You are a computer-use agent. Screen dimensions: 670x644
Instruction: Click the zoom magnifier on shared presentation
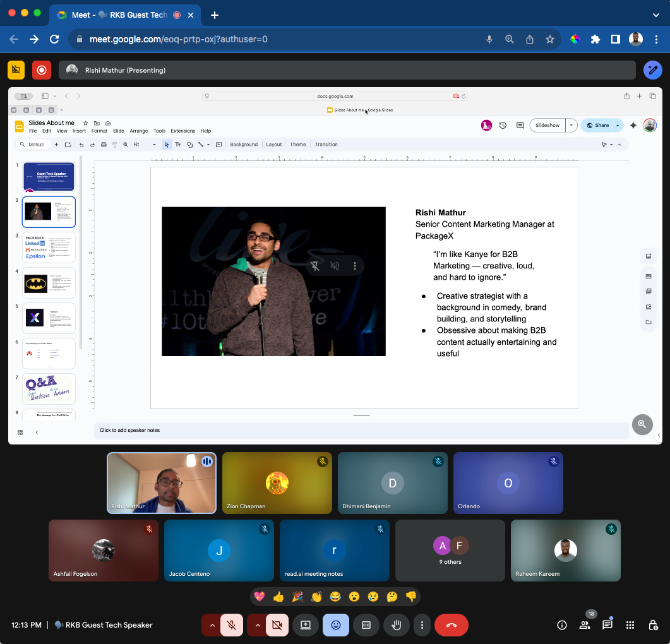tap(642, 424)
